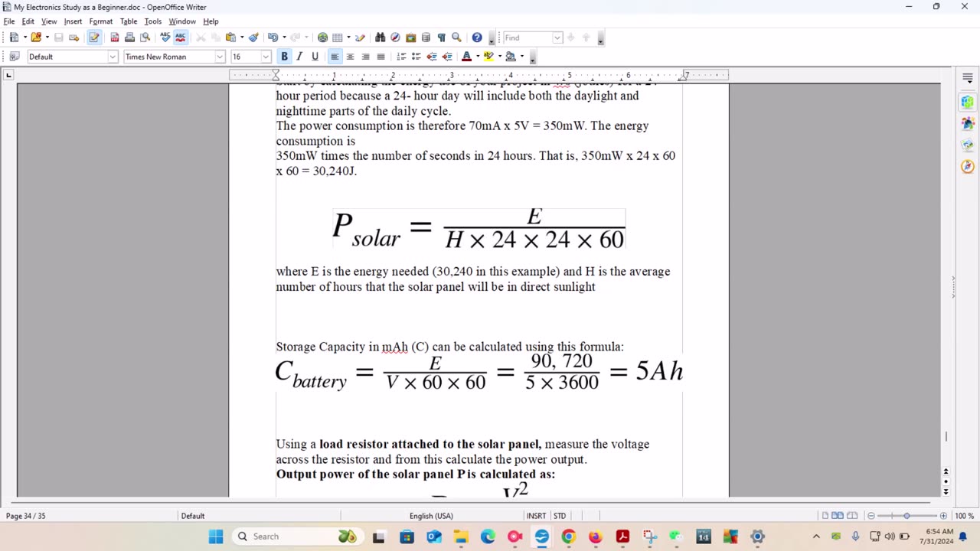Expand the font size 16 dropdown
Viewport: 980px width, 551px height.
[x=266, y=57]
